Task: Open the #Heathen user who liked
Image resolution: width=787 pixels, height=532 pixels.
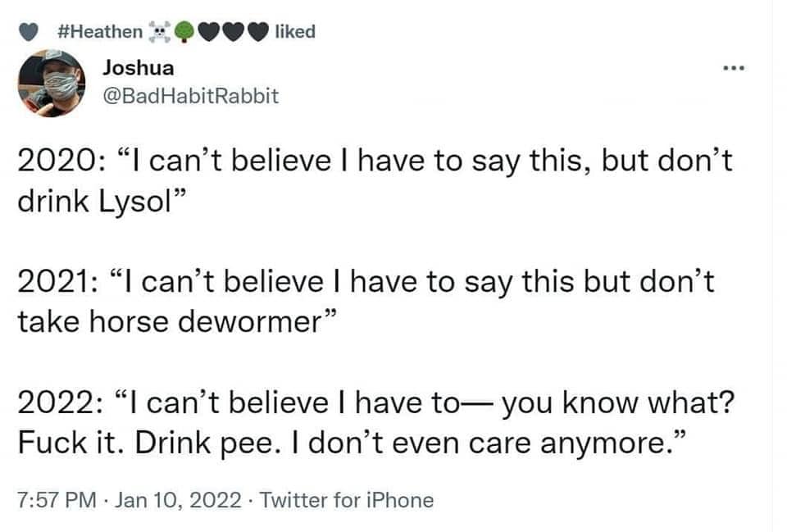Action: point(102,32)
